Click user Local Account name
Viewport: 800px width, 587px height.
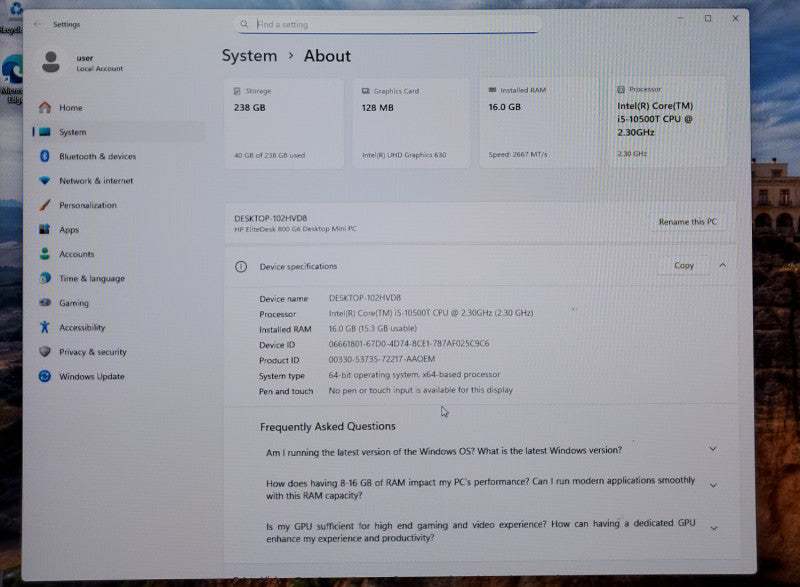click(x=99, y=63)
